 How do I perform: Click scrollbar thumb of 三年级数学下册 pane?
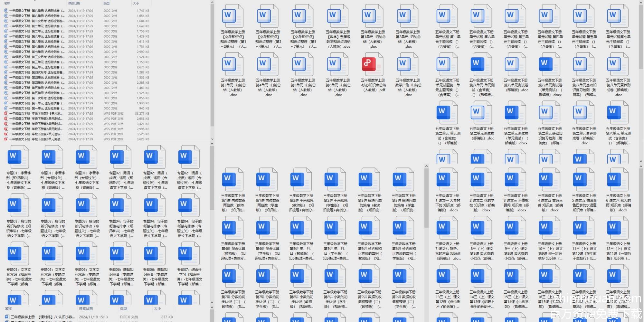coord(426,200)
